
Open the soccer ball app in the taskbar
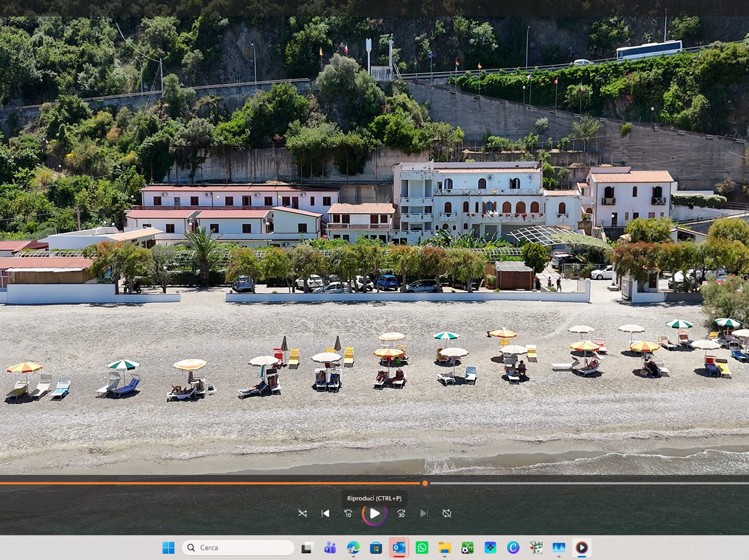[x=467, y=548]
